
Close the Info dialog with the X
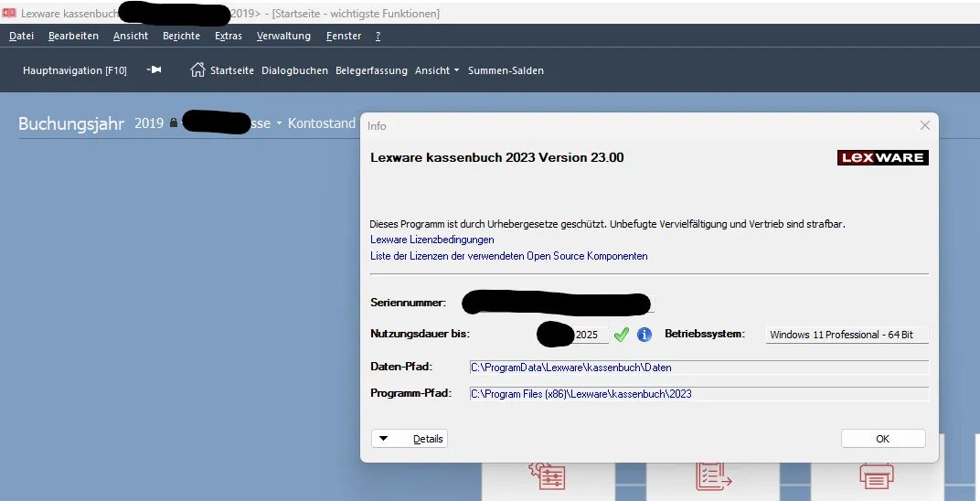[x=925, y=125]
